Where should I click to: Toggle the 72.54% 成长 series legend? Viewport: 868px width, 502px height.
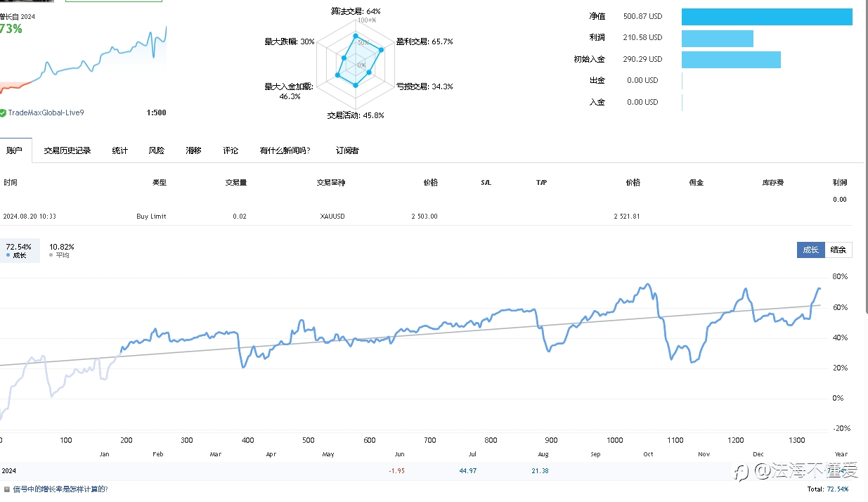coord(19,250)
